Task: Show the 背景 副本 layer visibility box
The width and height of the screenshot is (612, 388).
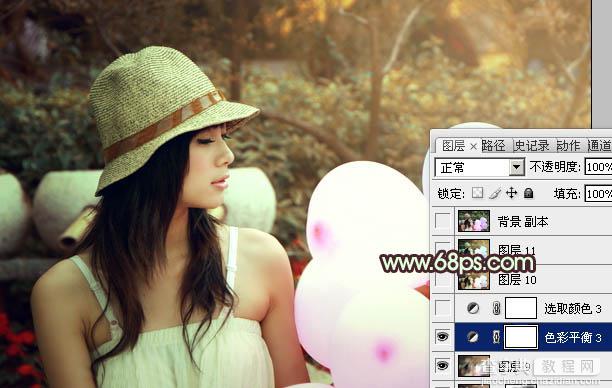Action: (443, 221)
